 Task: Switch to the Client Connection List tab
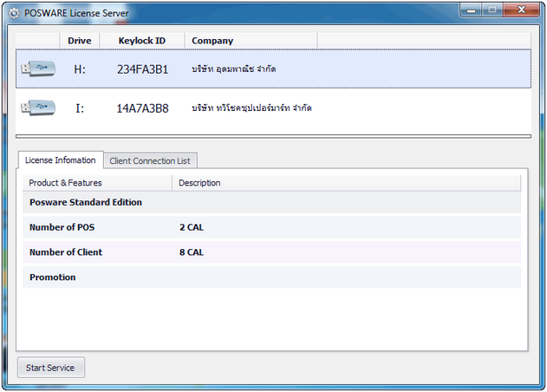[x=151, y=160]
